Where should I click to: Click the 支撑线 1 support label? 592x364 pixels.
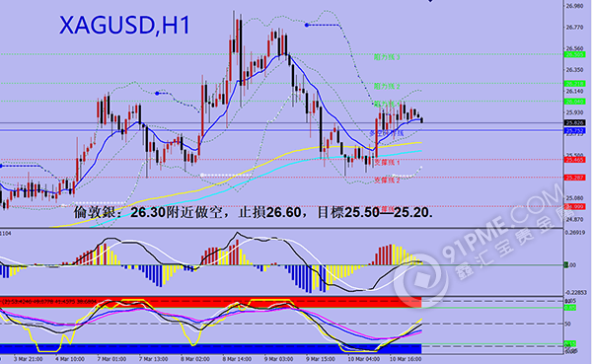tap(387, 163)
